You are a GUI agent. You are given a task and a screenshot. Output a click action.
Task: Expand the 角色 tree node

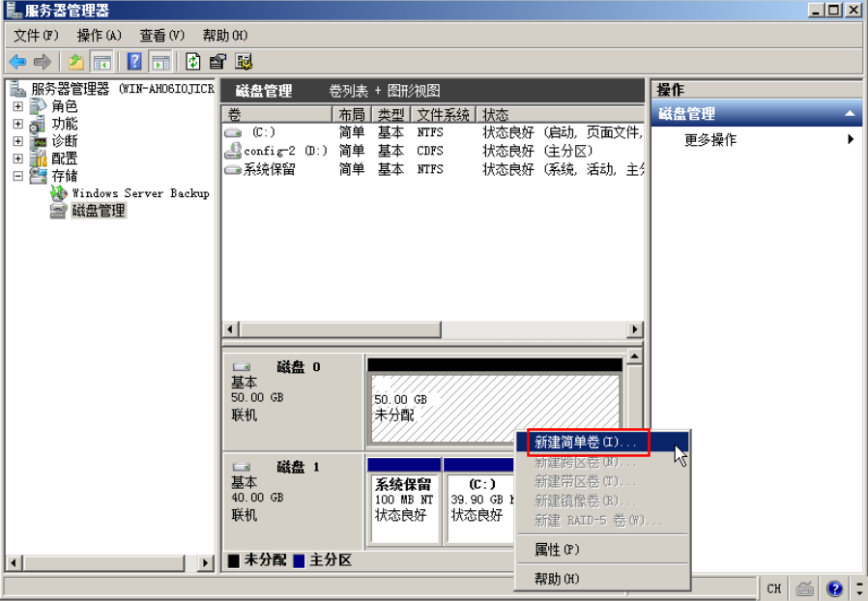click(17, 106)
